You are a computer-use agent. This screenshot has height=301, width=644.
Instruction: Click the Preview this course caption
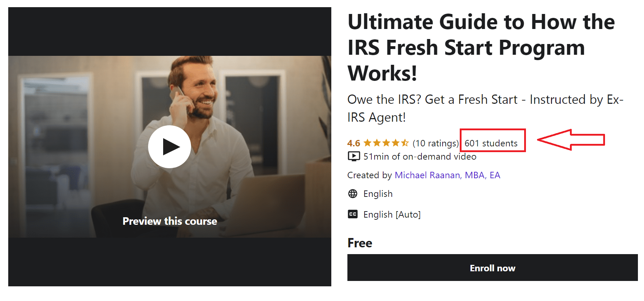[x=170, y=221]
